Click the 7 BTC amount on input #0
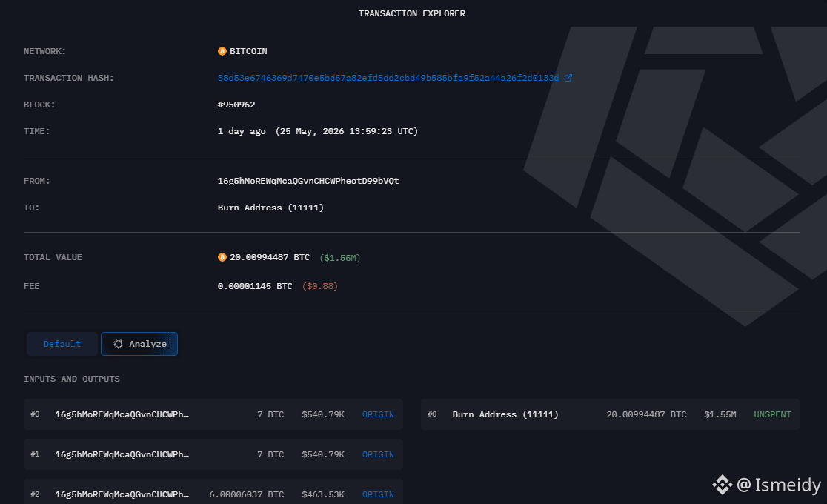The width and height of the screenshot is (827, 504). 270,414
